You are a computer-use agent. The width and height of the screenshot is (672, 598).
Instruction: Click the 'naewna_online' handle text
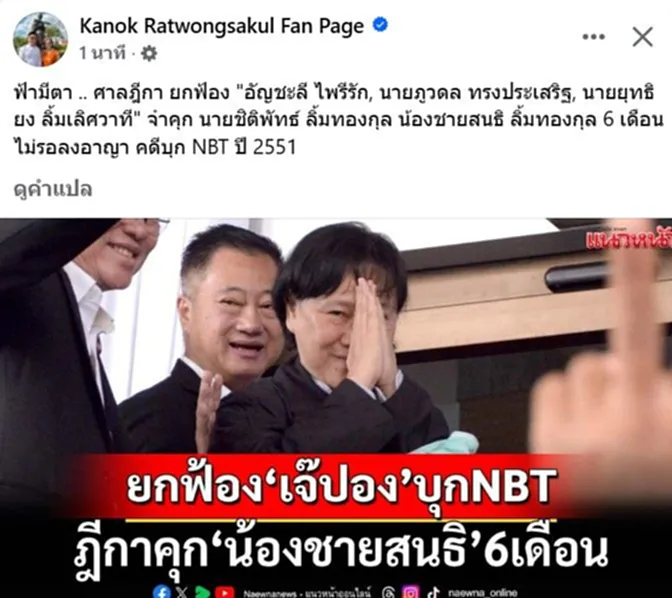483,592
